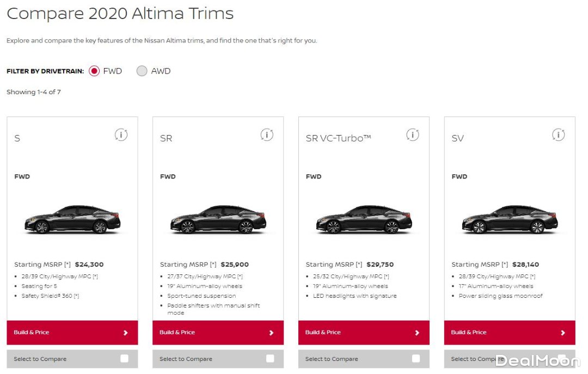This screenshot has width=588, height=374.
Task: Click the S trim car image
Action: pos(72,218)
